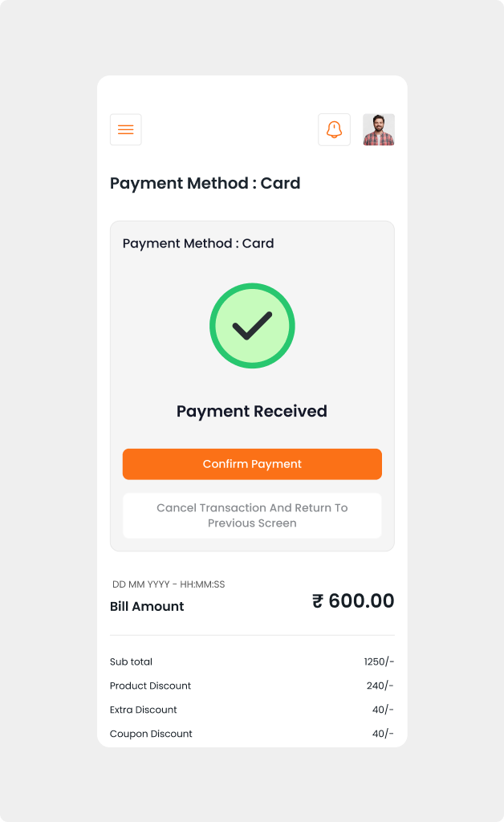Select the card's Payment Method : Card title
This screenshot has width=504, height=822.
[x=198, y=243]
